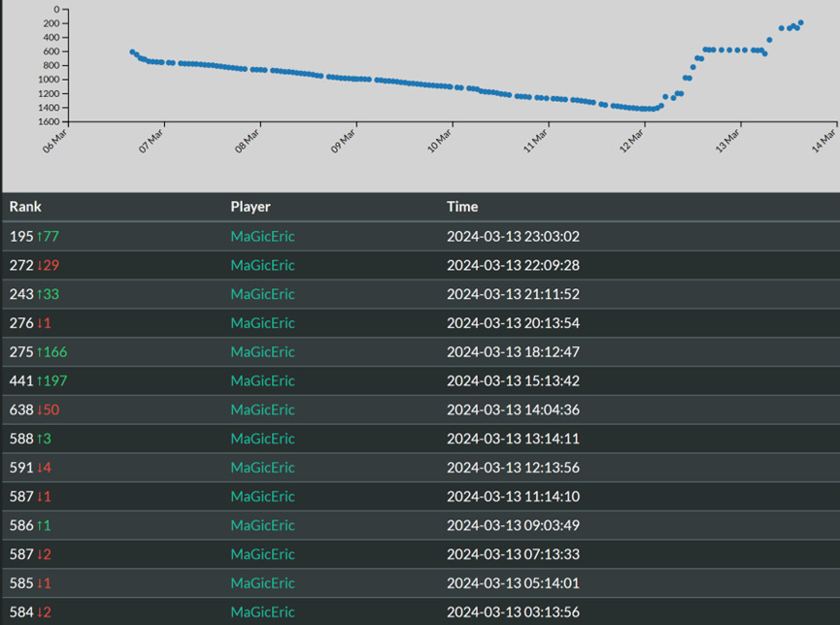Click the green up arrow beside rank 586
840x625 pixels.
click(40, 526)
